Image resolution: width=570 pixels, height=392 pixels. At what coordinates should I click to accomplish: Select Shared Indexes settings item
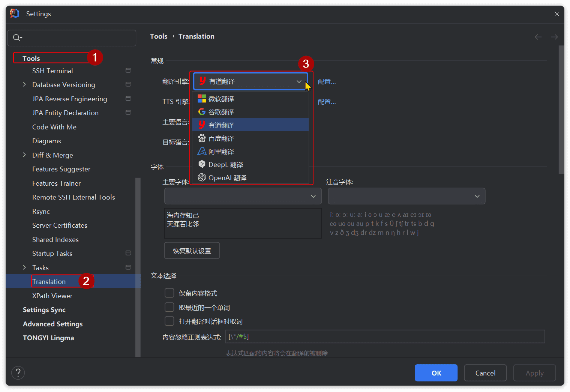[x=55, y=239]
